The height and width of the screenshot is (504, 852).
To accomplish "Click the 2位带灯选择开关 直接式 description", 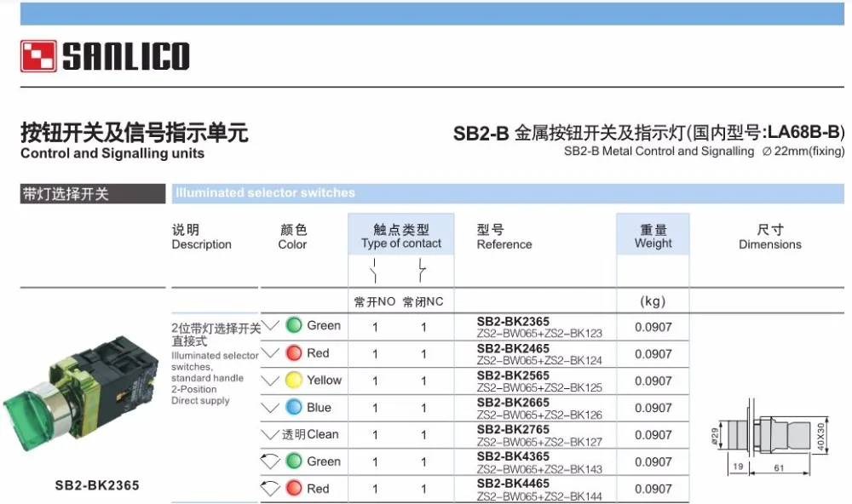I will click(216, 335).
